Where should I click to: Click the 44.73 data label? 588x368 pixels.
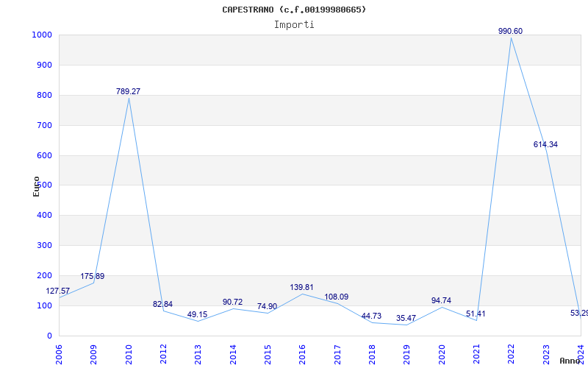pos(371,316)
